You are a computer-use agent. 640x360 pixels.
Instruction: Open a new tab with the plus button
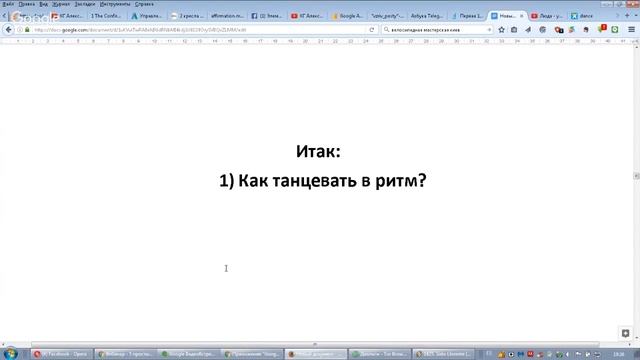click(x=627, y=16)
